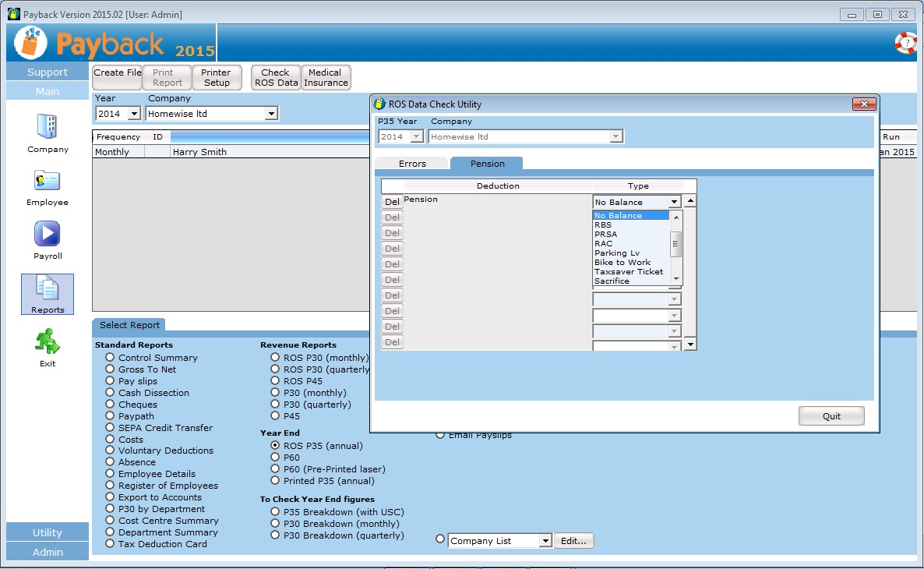This screenshot has height=569, width=924.
Task: Select the Reports sidebar icon
Action: point(48,289)
